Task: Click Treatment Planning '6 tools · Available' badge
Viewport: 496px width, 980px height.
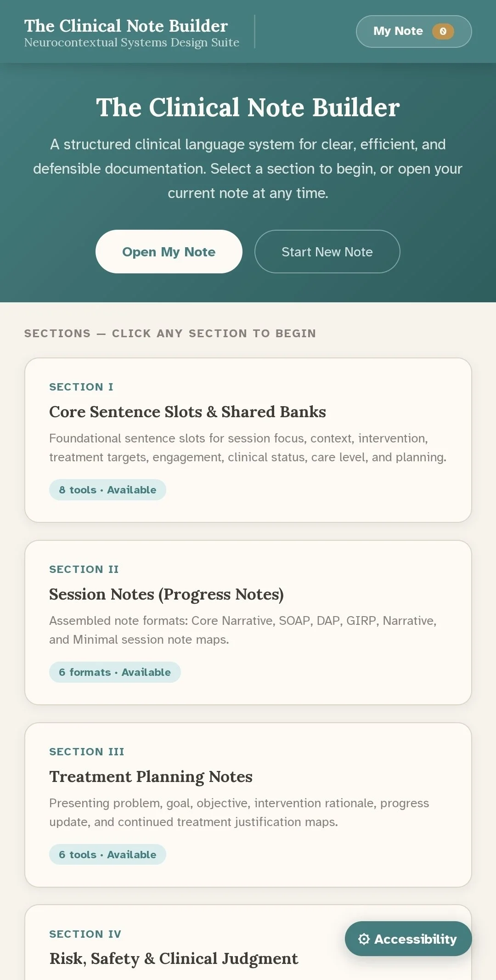Action: click(107, 855)
